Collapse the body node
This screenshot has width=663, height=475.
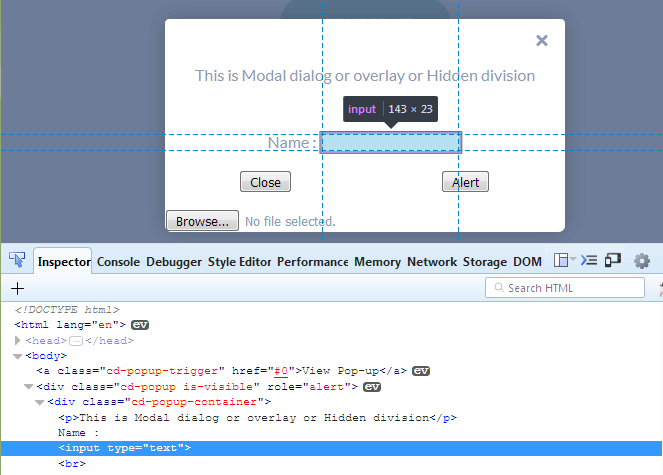[x=17, y=356]
